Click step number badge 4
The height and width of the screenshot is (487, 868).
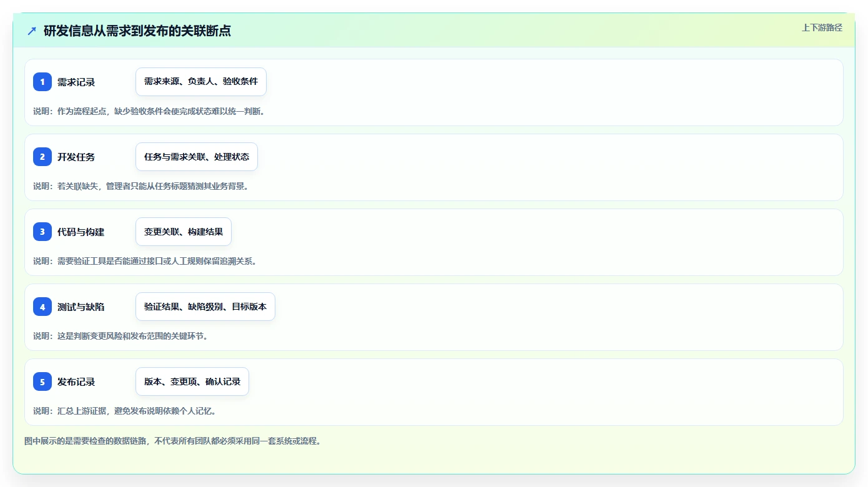click(42, 307)
